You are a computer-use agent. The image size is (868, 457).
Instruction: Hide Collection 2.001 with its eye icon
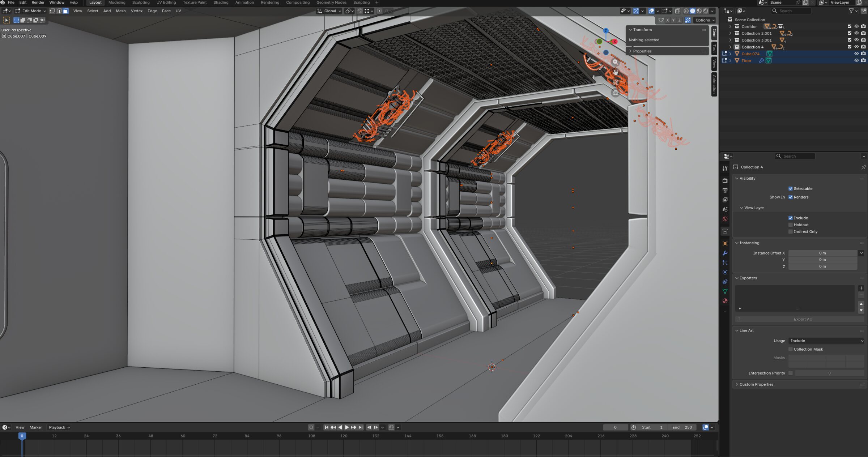856,33
